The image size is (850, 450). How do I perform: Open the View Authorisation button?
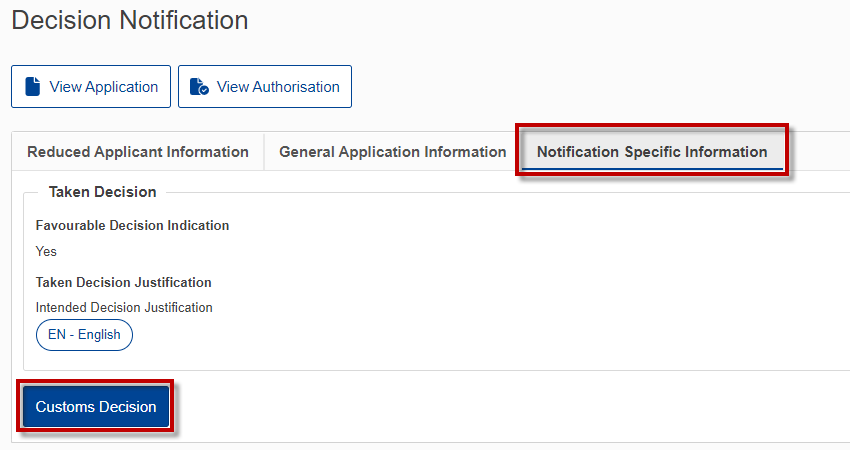click(265, 87)
